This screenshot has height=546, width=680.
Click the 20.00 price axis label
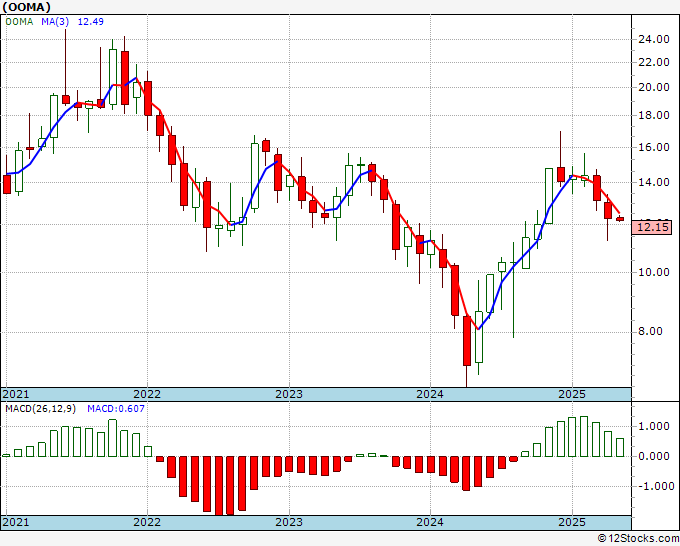pos(654,87)
